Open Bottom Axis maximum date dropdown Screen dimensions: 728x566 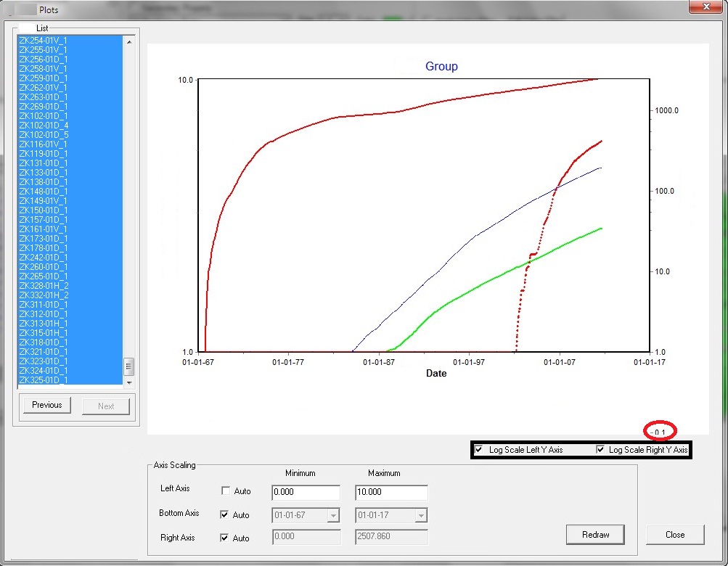pos(421,515)
